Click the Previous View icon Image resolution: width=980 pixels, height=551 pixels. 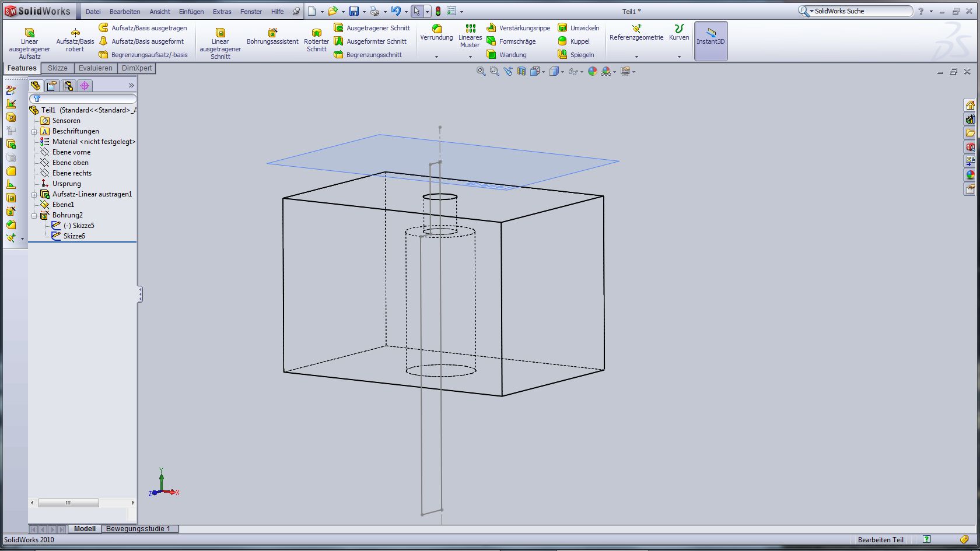pyautogui.click(x=508, y=71)
